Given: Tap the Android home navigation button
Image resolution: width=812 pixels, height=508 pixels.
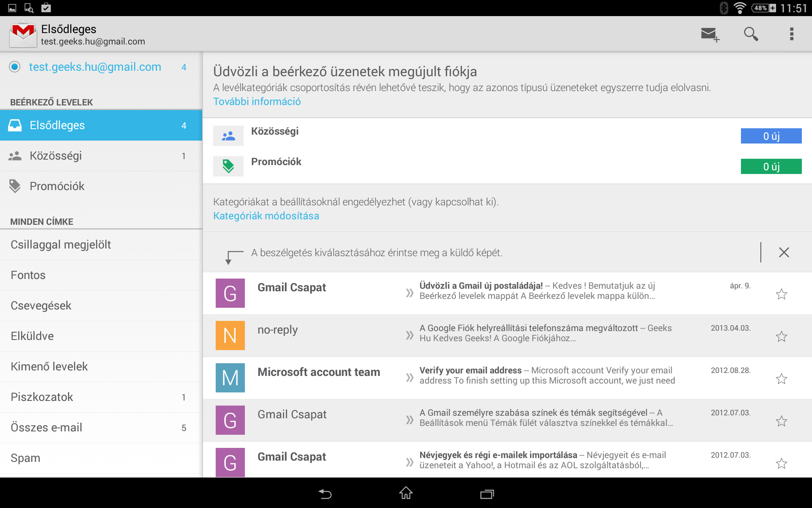Looking at the screenshot, I should coord(406,493).
